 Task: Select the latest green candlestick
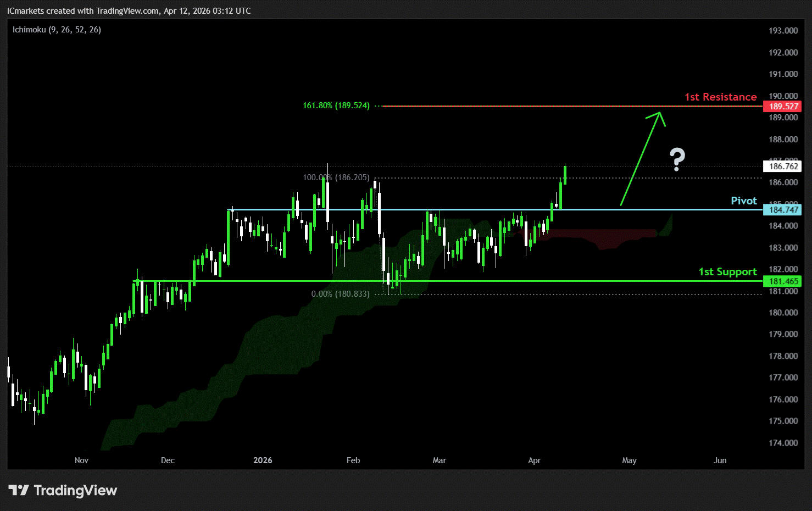[x=565, y=175]
